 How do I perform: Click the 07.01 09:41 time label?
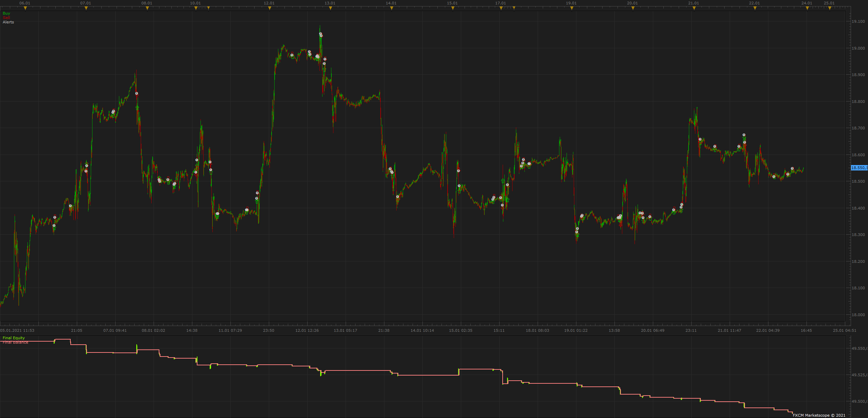click(x=115, y=330)
